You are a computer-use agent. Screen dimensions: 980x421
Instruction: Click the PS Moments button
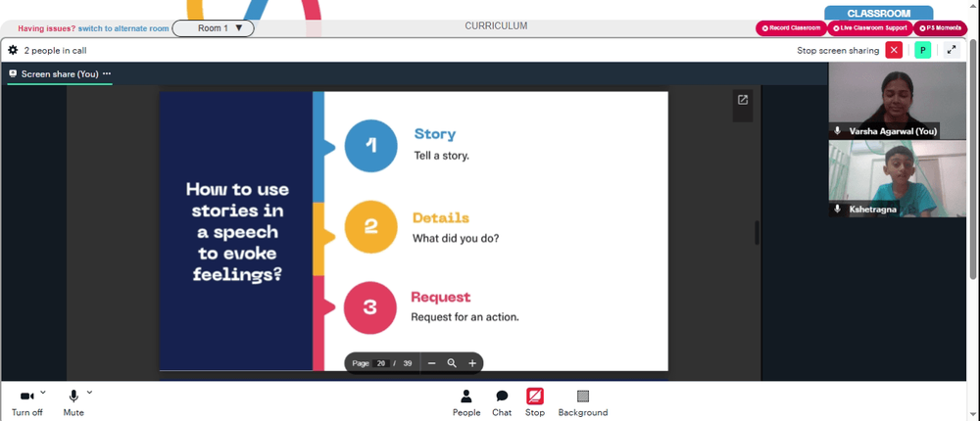click(940, 28)
